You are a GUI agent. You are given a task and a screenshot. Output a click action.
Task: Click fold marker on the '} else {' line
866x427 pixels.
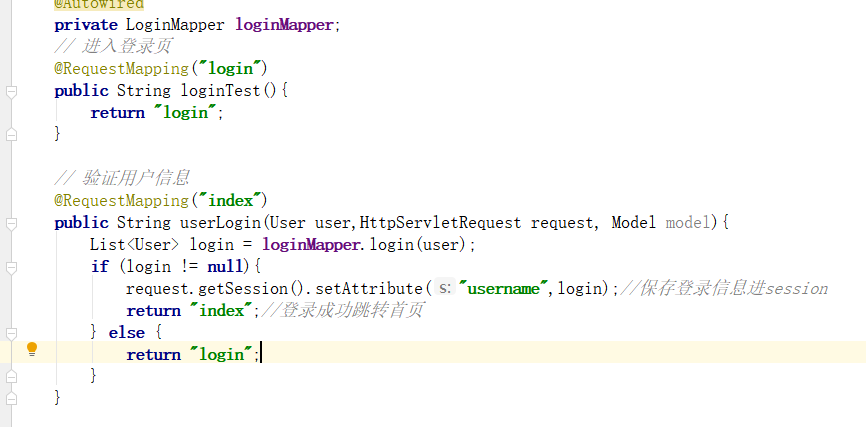coord(11,334)
